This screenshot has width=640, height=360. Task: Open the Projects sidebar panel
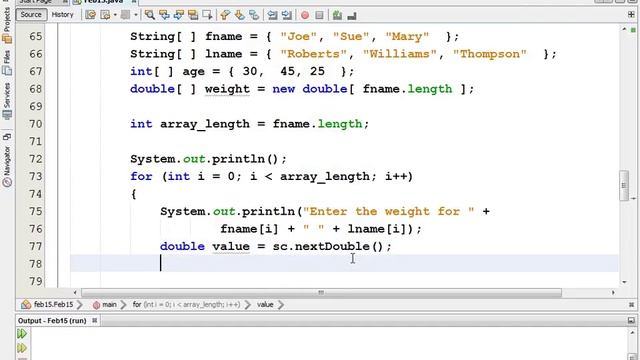click(x=7, y=24)
